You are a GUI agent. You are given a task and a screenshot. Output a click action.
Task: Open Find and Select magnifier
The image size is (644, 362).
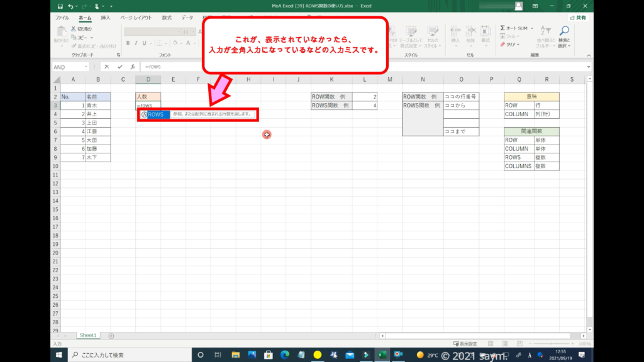tap(564, 31)
